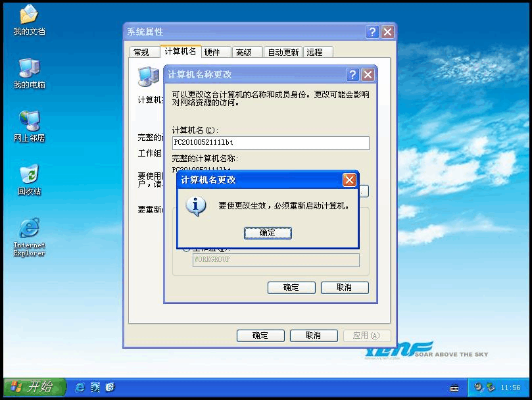Launch Internet Explorer from the quick launch bar
This screenshot has height=400, width=532.
click(x=80, y=387)
